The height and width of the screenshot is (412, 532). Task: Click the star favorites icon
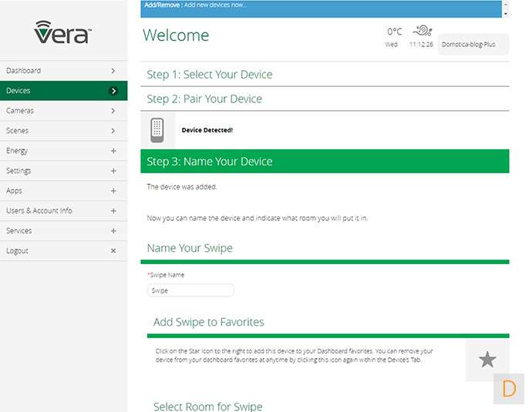point(487,360)
